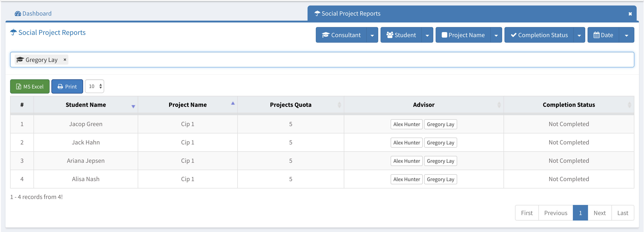Expand the Consultant filter dropdown arrow
This screenshot has height=232, width=644.
pyautogui.click(x=372, y=35)
